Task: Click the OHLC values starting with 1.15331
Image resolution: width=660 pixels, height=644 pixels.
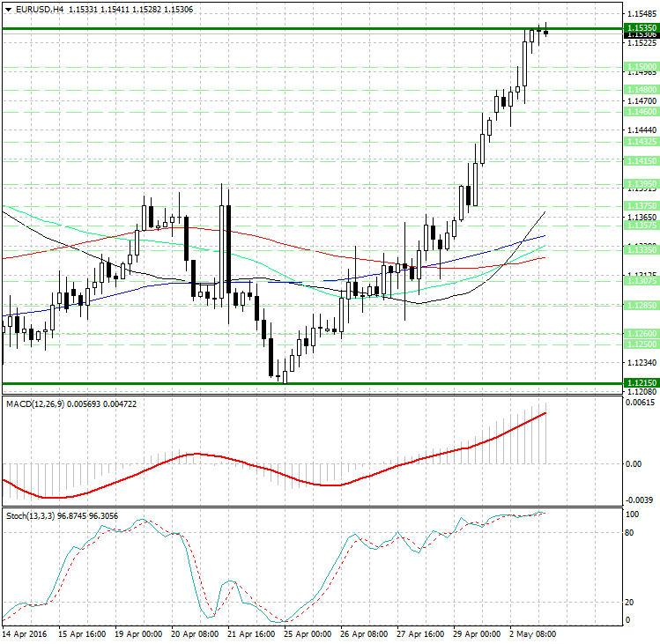Action: point(130,10)
